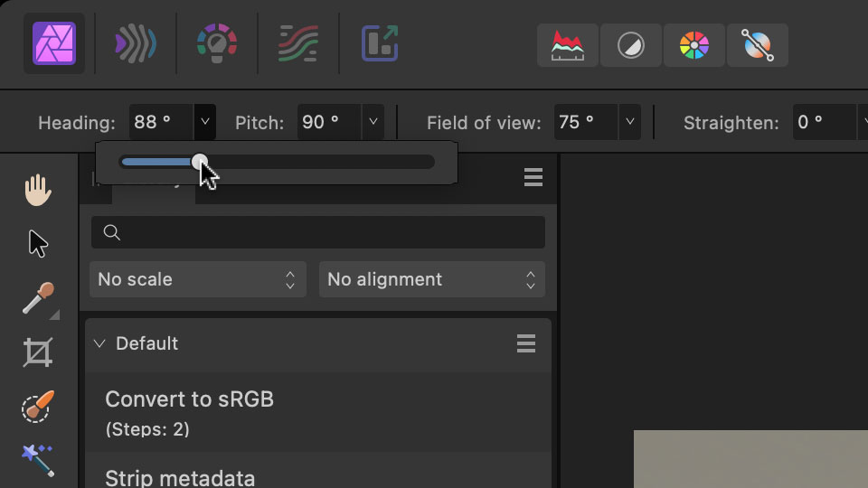Open the Heading value dropdown arrow
Viewport: 868px width, 488px height.
pos(204,122)
